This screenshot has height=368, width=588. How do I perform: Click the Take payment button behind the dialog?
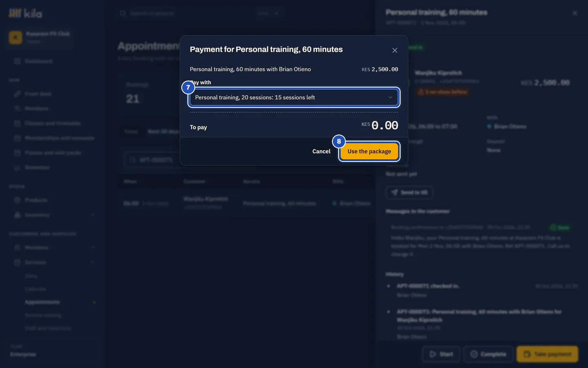(547, 354)
